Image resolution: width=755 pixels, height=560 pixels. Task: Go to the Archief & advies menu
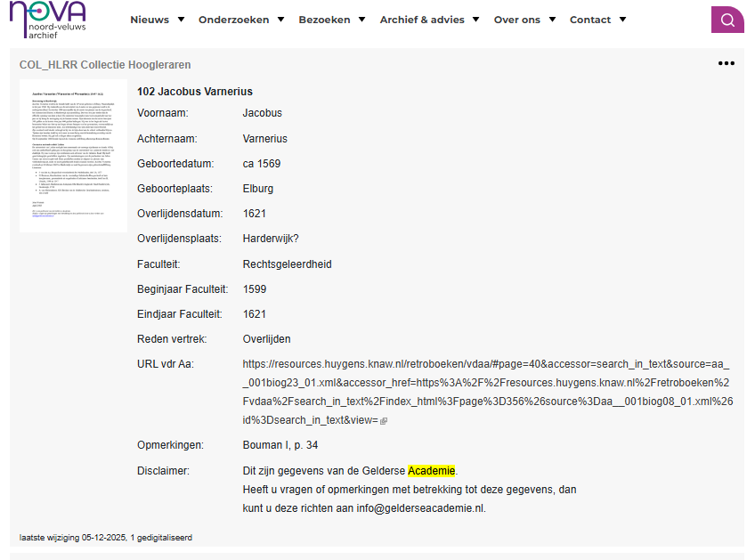point(422,20)
